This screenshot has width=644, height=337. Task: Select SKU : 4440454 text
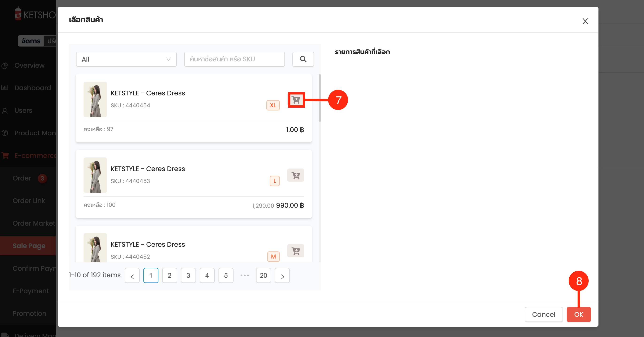point(130,106)
